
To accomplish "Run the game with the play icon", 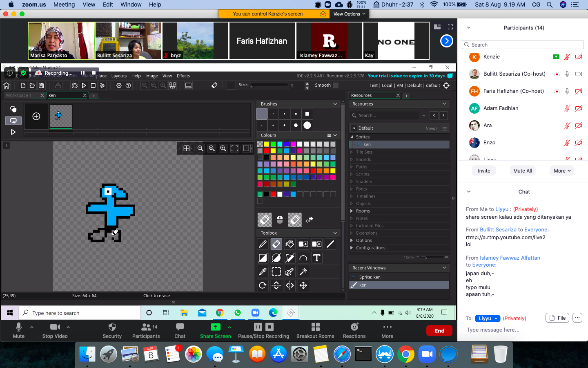I will click(x=84, y=85).
